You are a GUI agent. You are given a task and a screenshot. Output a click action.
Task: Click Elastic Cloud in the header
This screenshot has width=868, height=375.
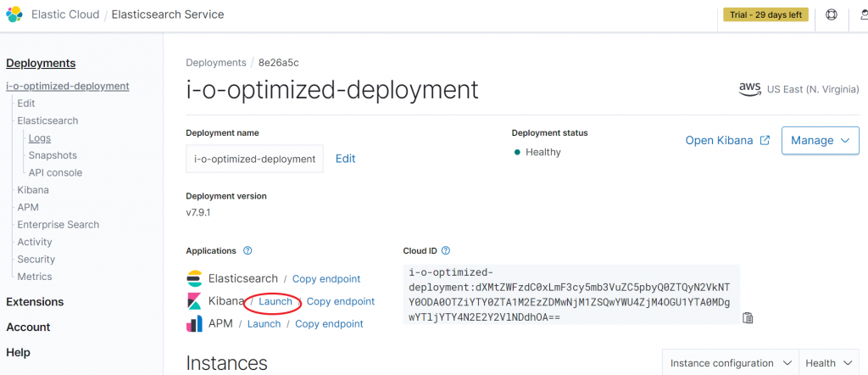click(65, 14)
